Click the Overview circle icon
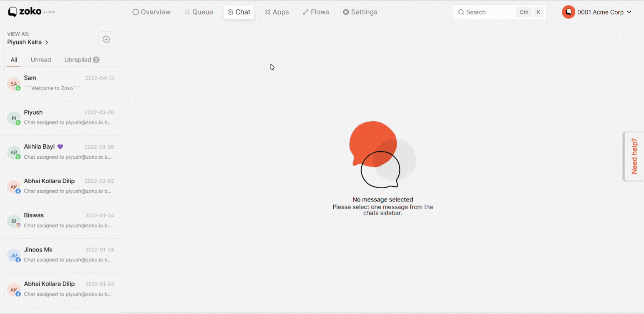The height and width of the screenshot is (314, 644). 136,12
